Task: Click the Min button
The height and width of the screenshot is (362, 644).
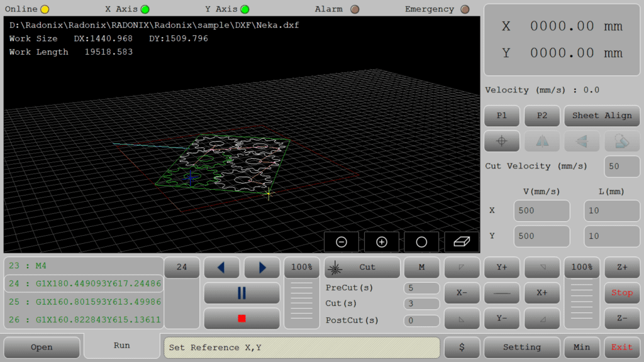Action: 582,347
